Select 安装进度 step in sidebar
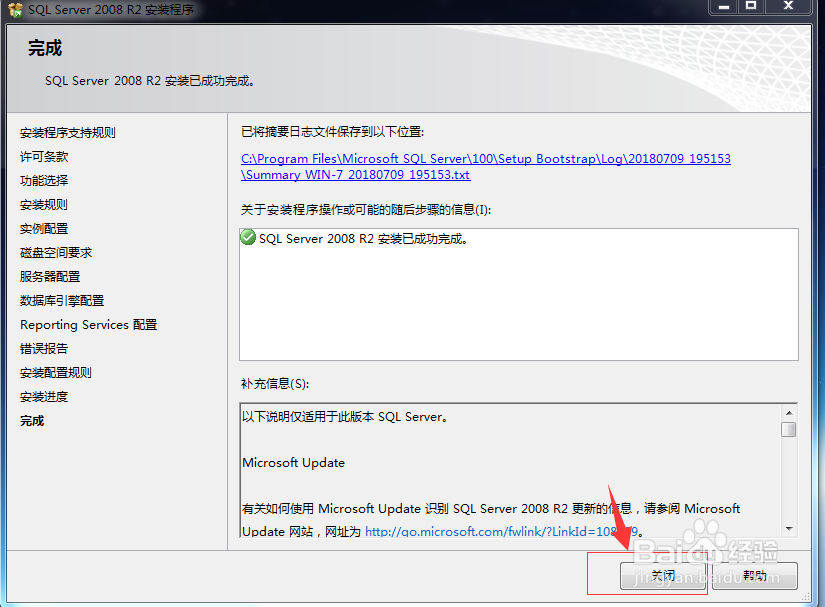Screen dimensions: 825x607 (44, 397)
